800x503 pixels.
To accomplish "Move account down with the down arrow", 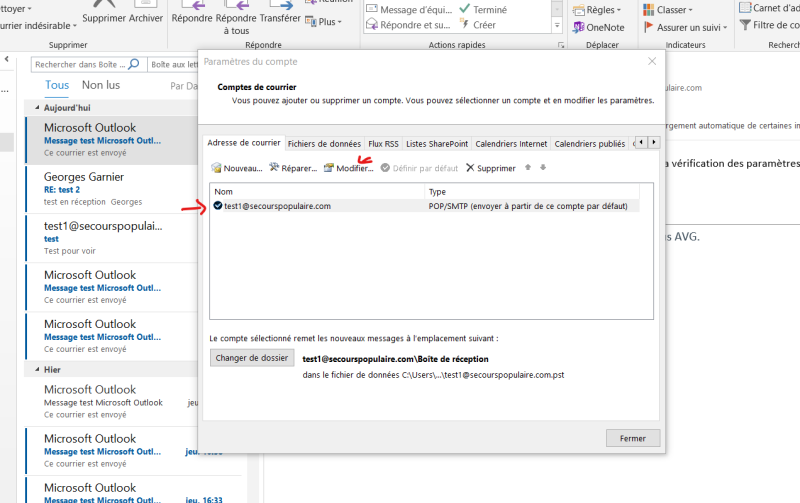I will 543,167.
